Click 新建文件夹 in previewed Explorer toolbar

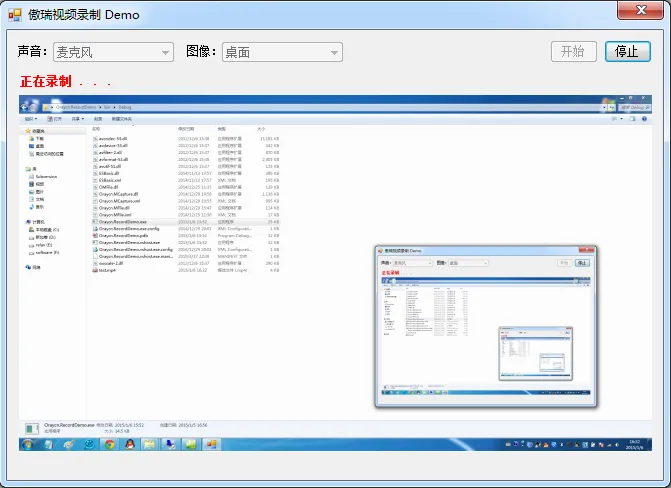click(x=122, y=119)
